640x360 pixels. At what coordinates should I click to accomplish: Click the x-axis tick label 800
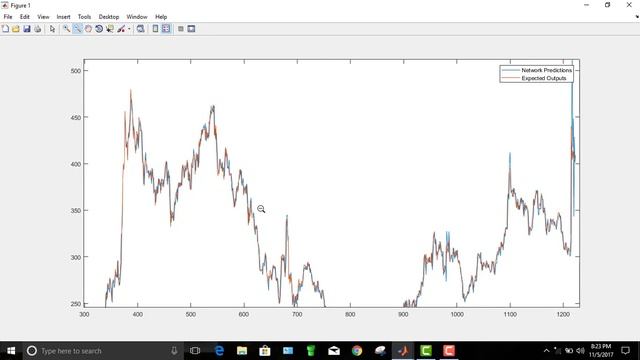point(350,315)
